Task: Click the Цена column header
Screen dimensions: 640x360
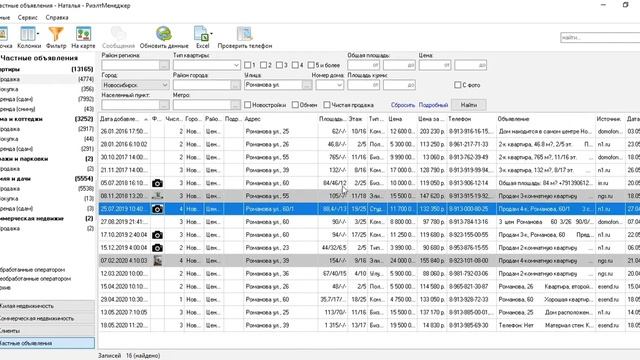Action: [x=402, y=119]
